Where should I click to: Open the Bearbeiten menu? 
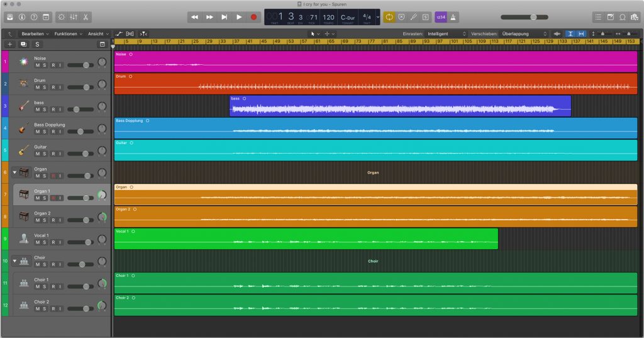tap(33, 33)
